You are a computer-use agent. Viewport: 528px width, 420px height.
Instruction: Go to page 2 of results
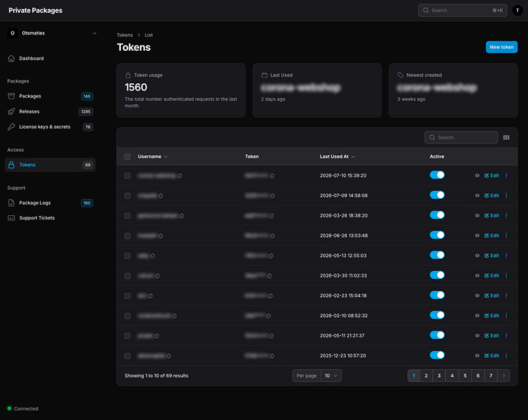426,376
